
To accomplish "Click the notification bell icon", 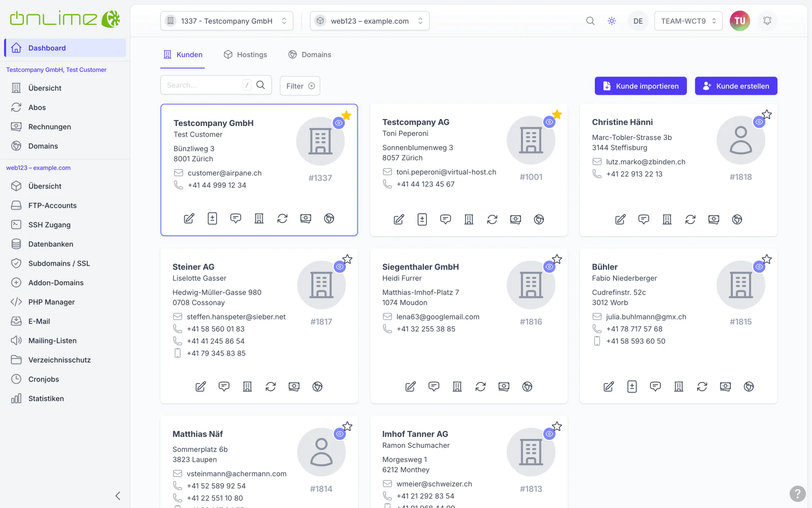I will [x=767, y=21].
